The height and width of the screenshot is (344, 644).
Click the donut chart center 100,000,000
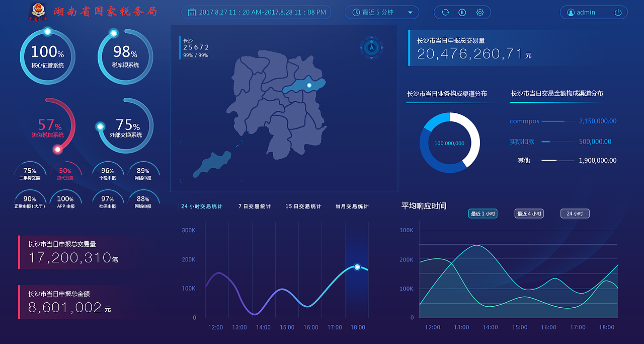(x=449, y=144)
